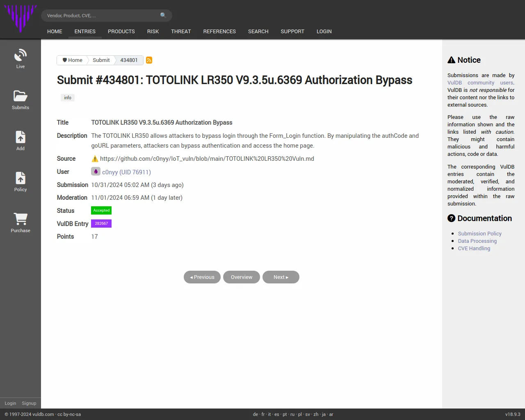Image resolution: width=525 pixels, height=420 pixels.
Task: Click the Points value 17
Action: click(94, 237)
